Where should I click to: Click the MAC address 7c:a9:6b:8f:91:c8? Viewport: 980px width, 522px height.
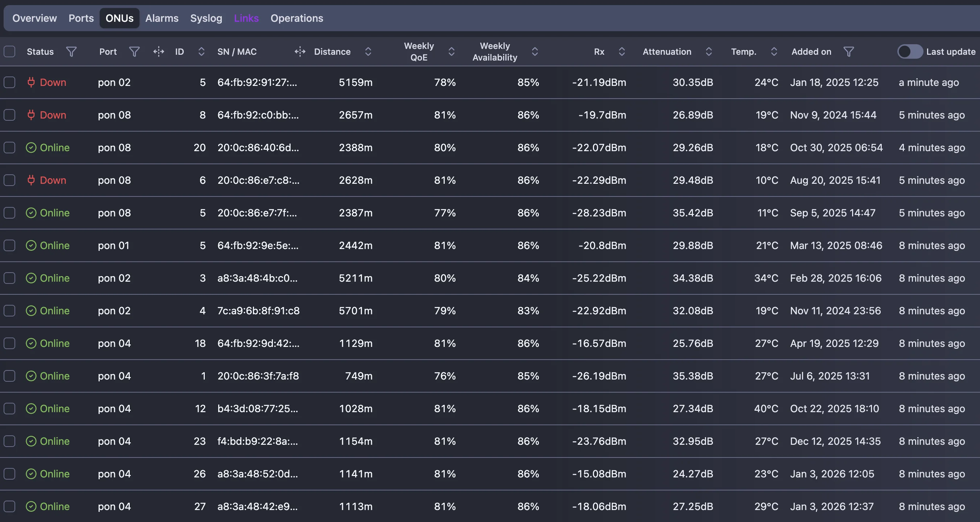[x=258, y=311]
